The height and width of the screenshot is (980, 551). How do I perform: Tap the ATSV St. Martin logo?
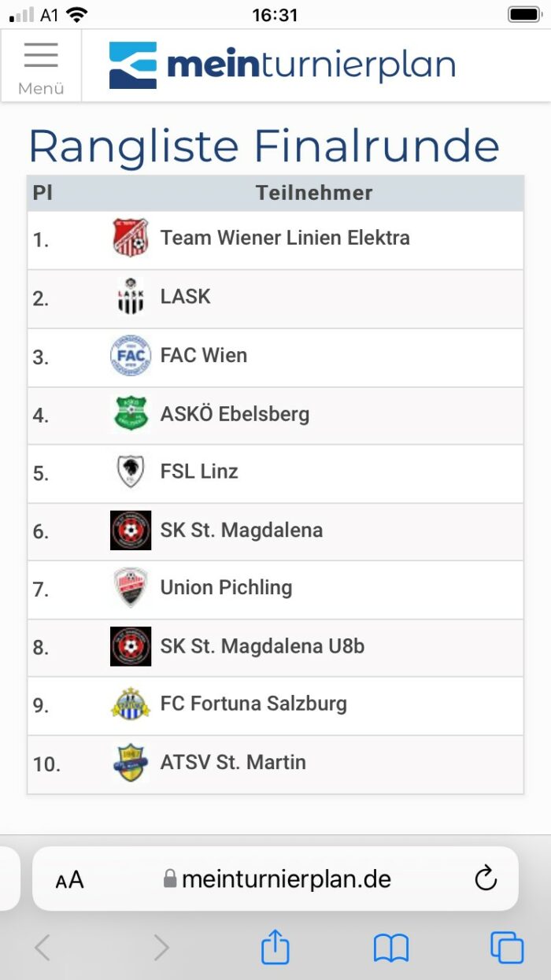pyautogui.click(x=130, y=763)
